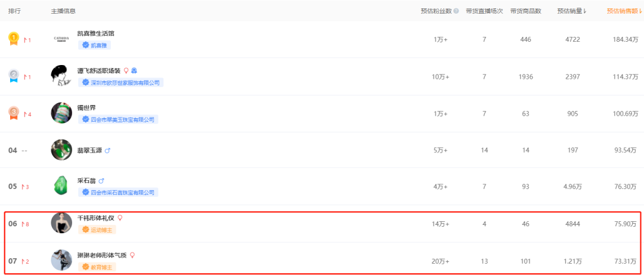Click the female icon beside 琳琳老师形体气质
The image size is (644, 275).
[x=132, y=255]
